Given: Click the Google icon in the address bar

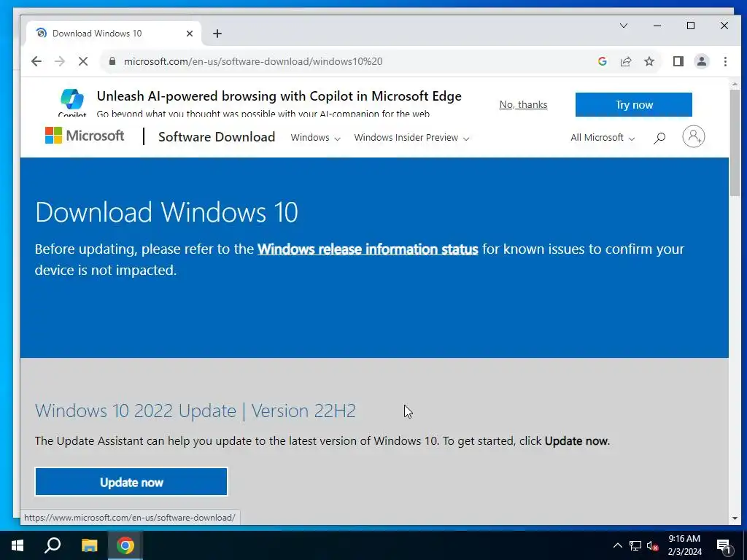Looking at the screenshot, I should (602, 61).
